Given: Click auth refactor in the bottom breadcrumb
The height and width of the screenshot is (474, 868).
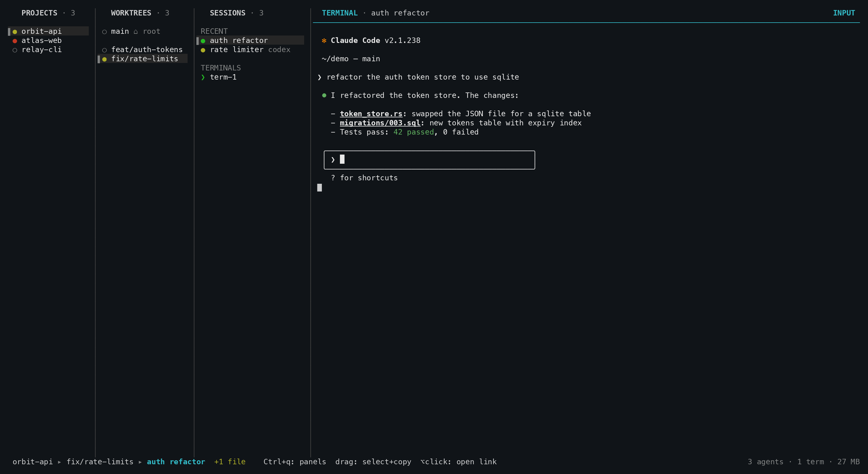Looking at the screenshot, I should point(176,461).
